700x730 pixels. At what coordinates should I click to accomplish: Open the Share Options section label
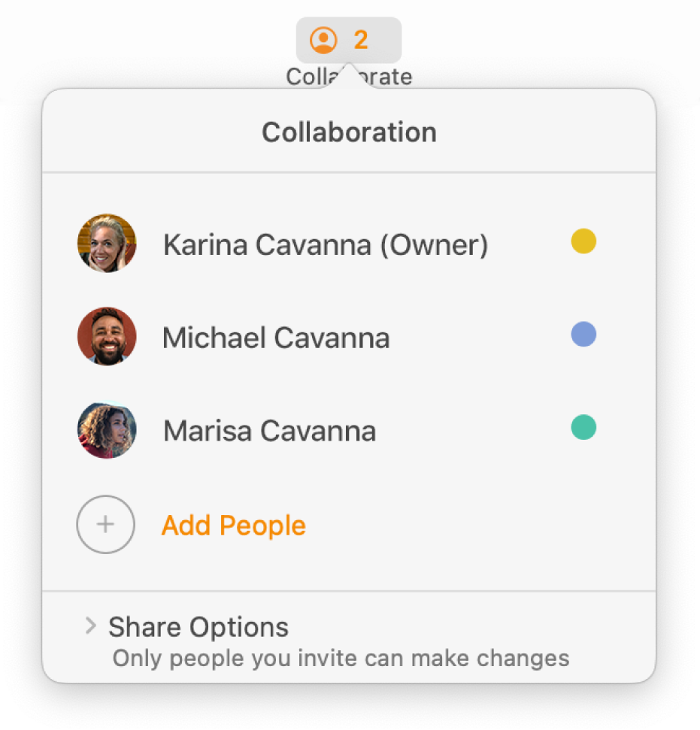pyautogui.click(x=198, y=627)
